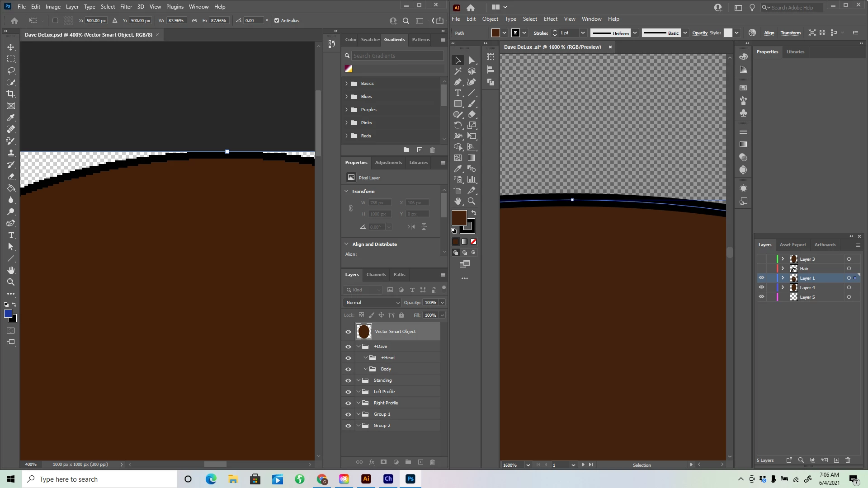868x488 pixels.
Task: Click the Search Gradients input field
Action: coord(397,56)
